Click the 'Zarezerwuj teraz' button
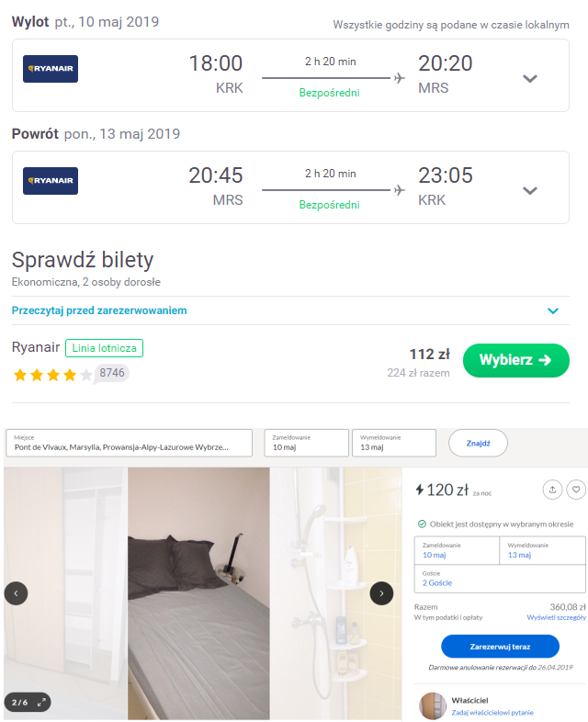 [500, 647]
